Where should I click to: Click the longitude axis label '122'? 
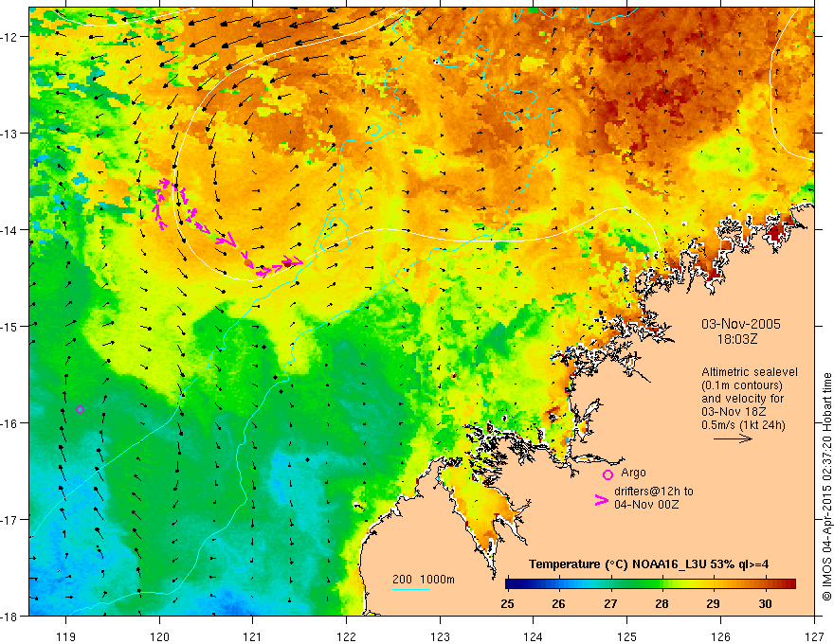click(346, 636)
